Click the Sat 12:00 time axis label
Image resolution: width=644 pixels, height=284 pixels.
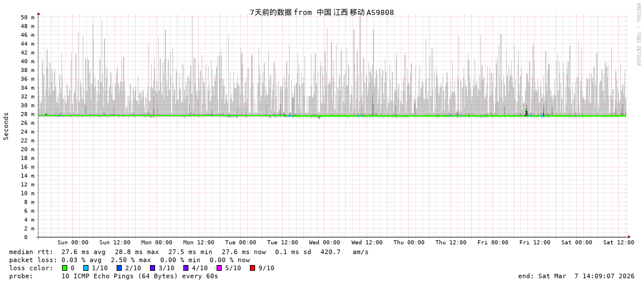point(619,243)
